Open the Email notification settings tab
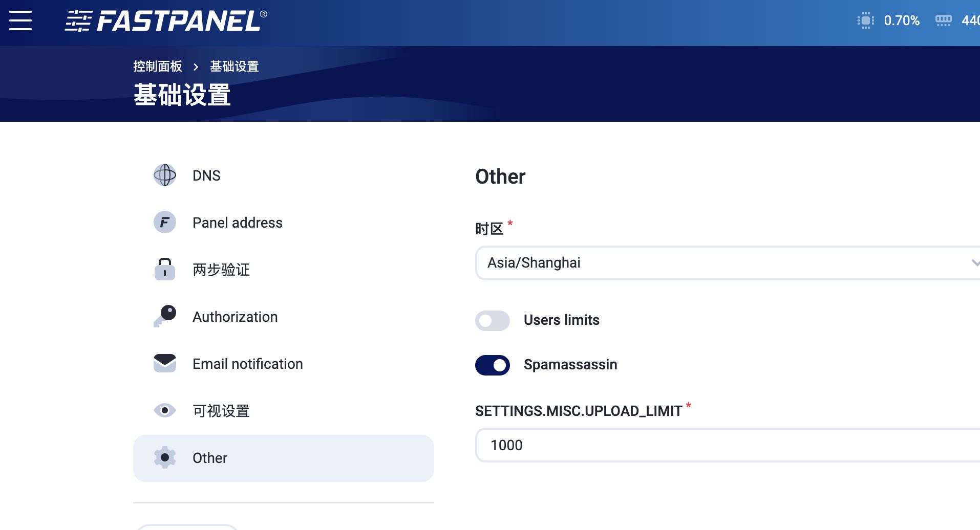Image resolution: width=980 pixels, height=530 pixels. tap(248, 364)
